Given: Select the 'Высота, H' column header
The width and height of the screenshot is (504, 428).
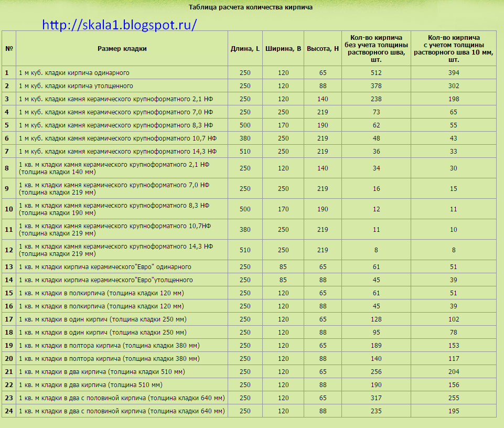Looking at the screenshot, I should (x=323, y=48).
